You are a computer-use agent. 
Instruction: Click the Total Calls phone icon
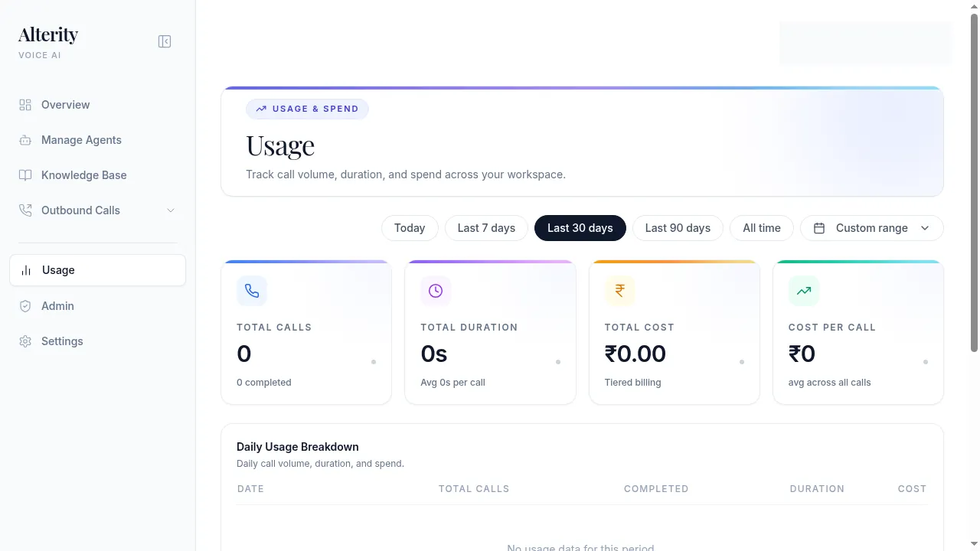coord(252,291)
